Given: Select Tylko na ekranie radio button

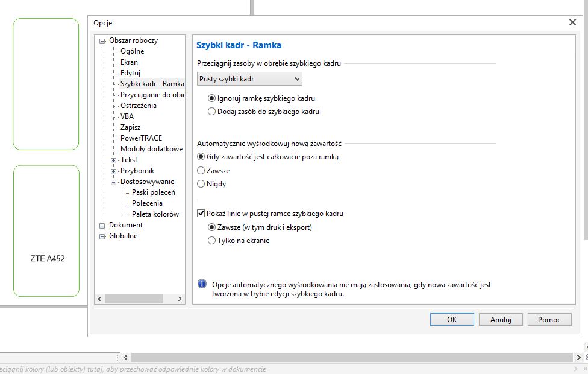Looking at the screenshot, I should point(211,241).
